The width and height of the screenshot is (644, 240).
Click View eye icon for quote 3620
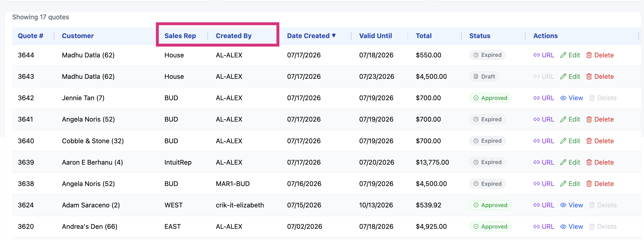pyautogui.click(x=563, y=226)
